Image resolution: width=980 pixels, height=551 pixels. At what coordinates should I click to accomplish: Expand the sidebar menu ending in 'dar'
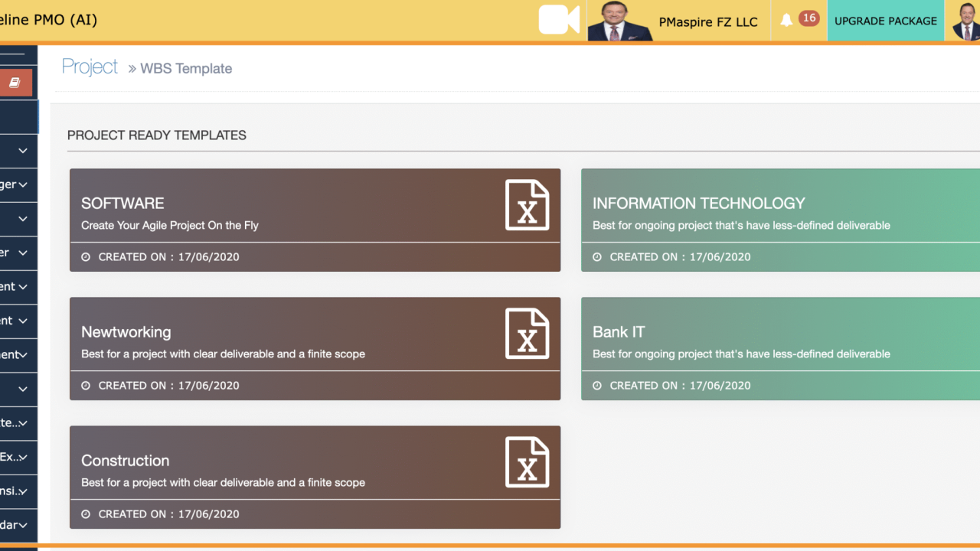tap(18, 525)
